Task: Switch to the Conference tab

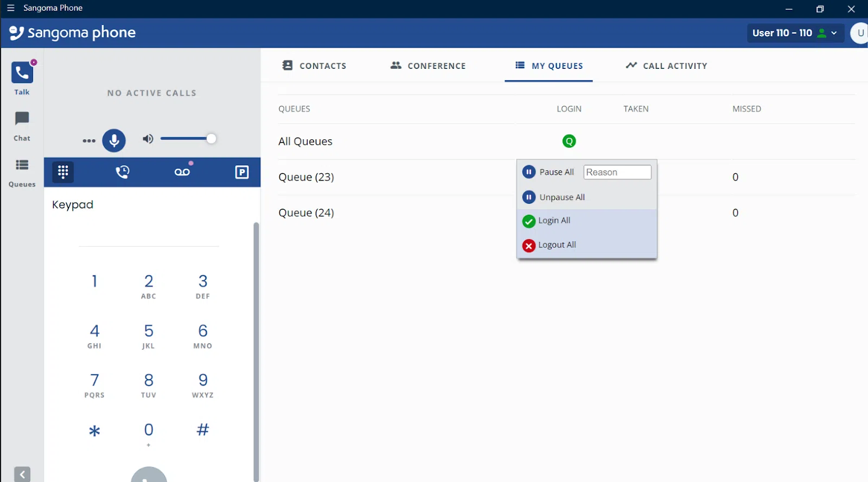Action: click(x=428, y=66)
